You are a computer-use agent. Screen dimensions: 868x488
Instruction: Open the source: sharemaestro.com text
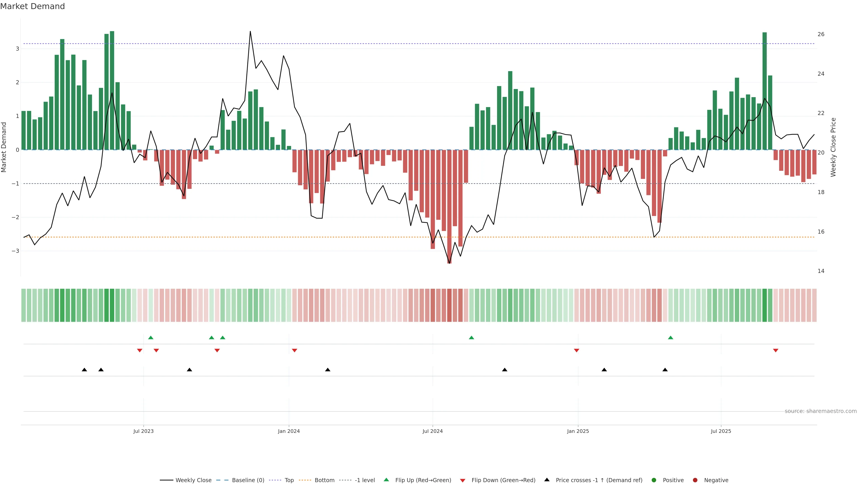[x=821, y=411]
